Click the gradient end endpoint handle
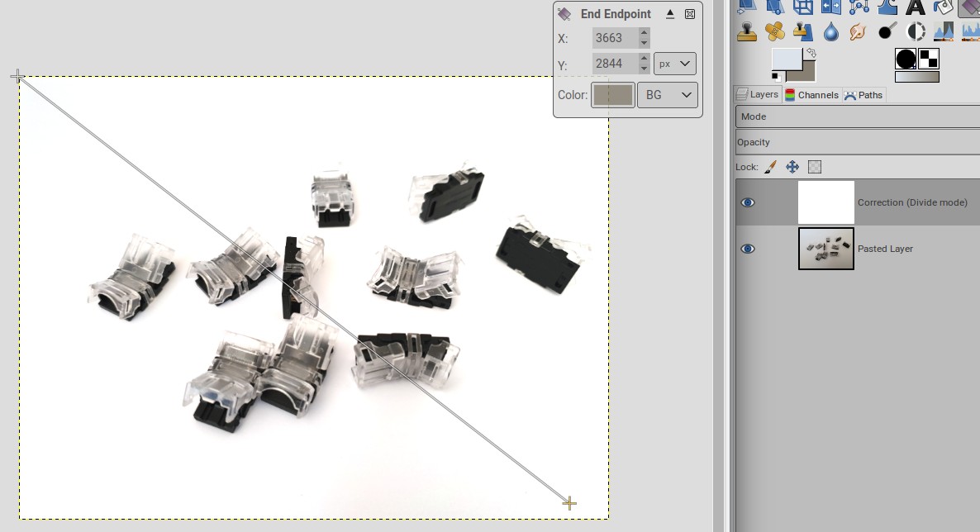980x532 pixels. (x=569, y=503)
